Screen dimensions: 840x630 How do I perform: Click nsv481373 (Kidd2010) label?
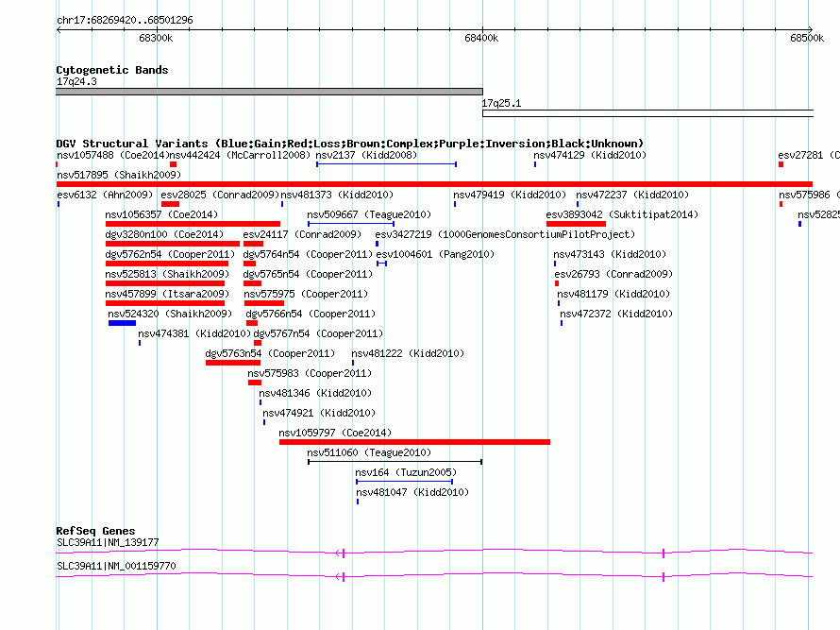(337, 195)
